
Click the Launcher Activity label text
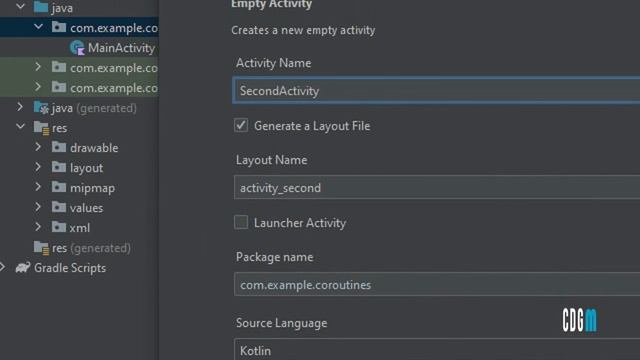(x=300, y=223)
